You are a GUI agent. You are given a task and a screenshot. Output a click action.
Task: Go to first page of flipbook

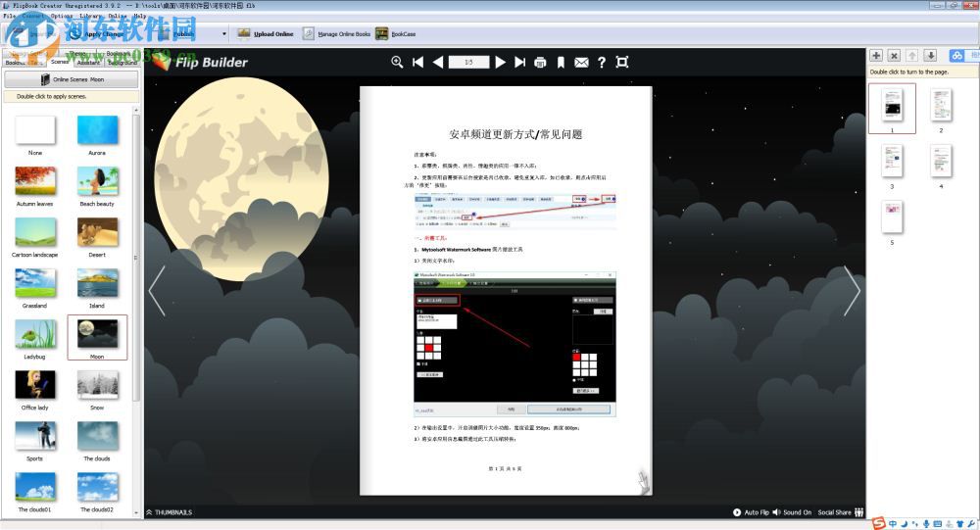click(x=418, y=62)
